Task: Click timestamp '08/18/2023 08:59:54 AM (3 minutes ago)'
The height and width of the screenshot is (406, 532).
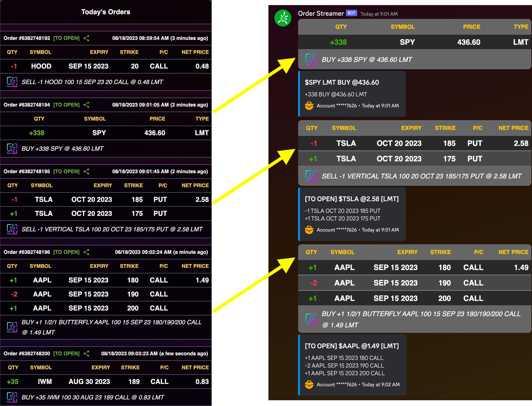Action: pos(160,38)
